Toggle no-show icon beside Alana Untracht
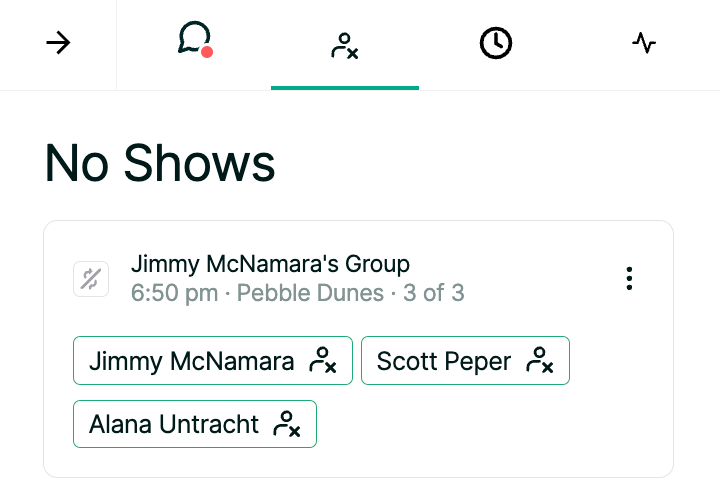 pyautogui.click(x=287, y=424)
